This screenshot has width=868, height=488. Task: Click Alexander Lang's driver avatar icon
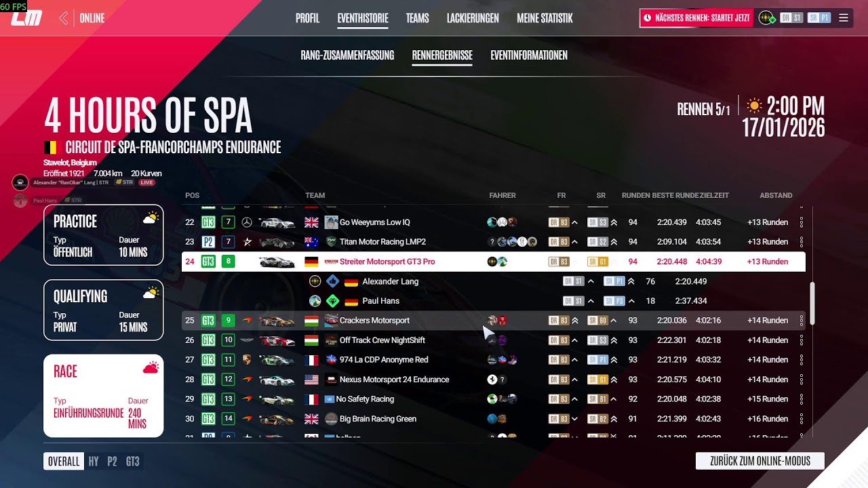pyautogui.click(x=315, y=281)
